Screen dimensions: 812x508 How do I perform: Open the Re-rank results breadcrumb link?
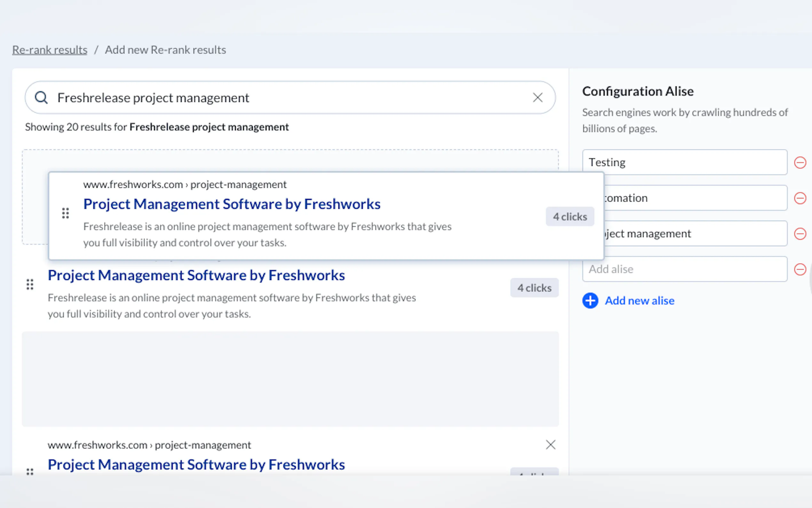50,50
